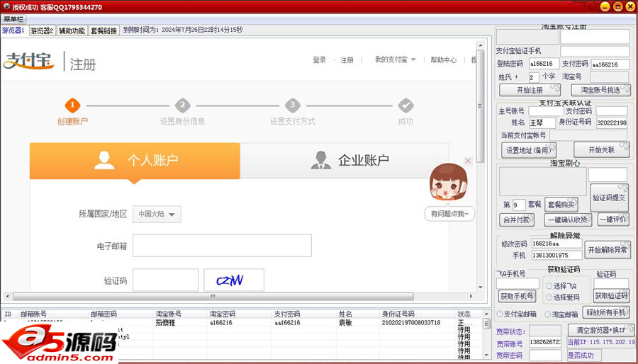638x364 pixels.
Task: Click the 有问题点我 help bubble
Action: (449, 214)
